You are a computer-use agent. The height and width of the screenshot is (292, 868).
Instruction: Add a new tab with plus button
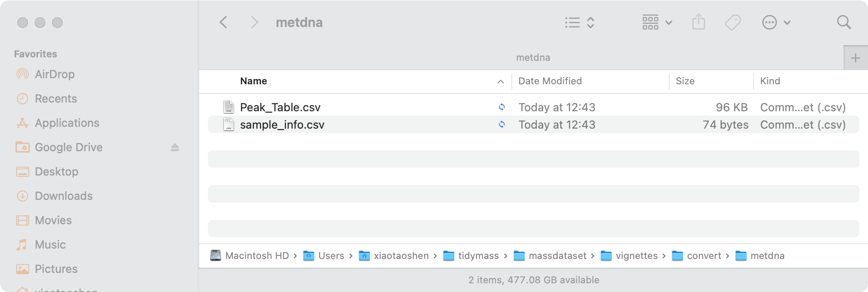click(855, 58)
